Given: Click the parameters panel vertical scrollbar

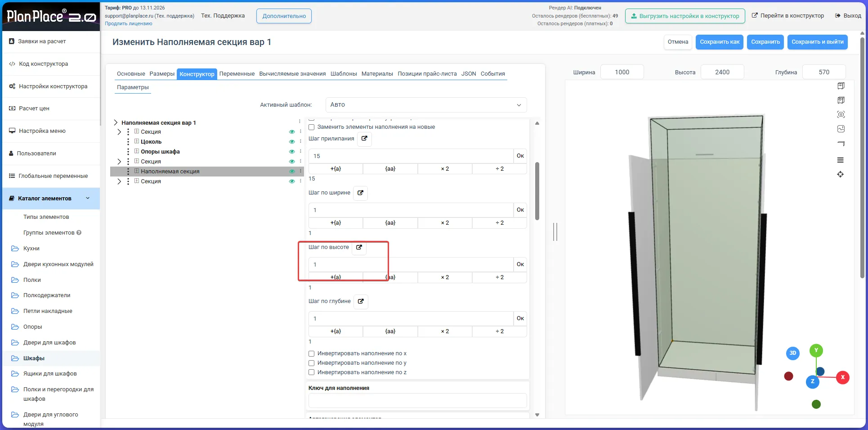Looking at the screenshot, I should [537, 191].
